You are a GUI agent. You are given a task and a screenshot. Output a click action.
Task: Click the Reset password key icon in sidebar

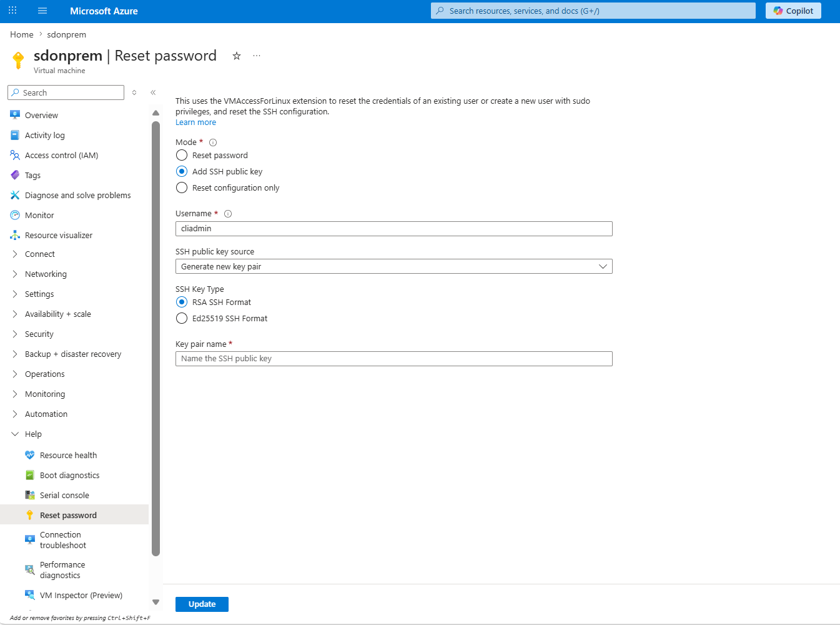(x=30, y=515)
